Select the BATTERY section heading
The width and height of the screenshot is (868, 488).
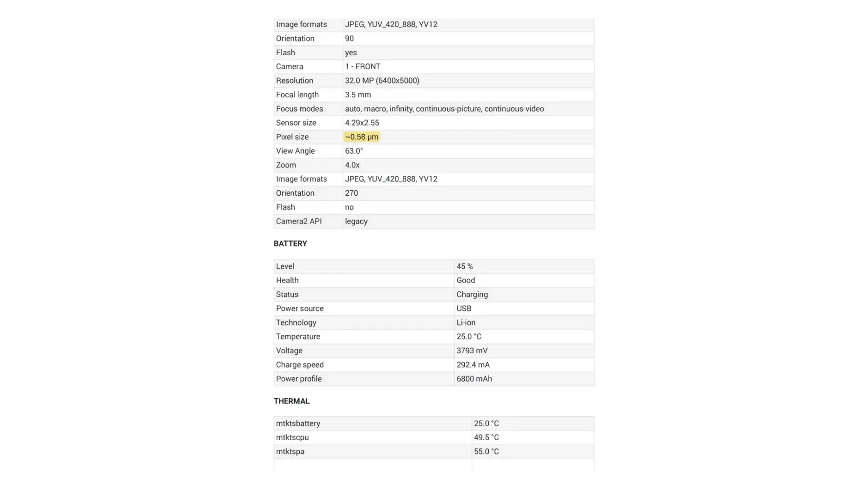click(x=290, y=244)
